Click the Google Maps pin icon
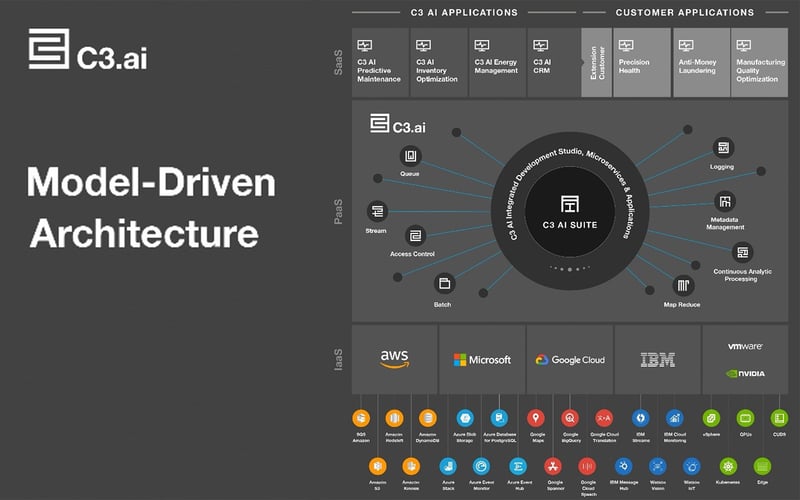The width and height of the screenshot is (800, 500). tap(536, 418)
